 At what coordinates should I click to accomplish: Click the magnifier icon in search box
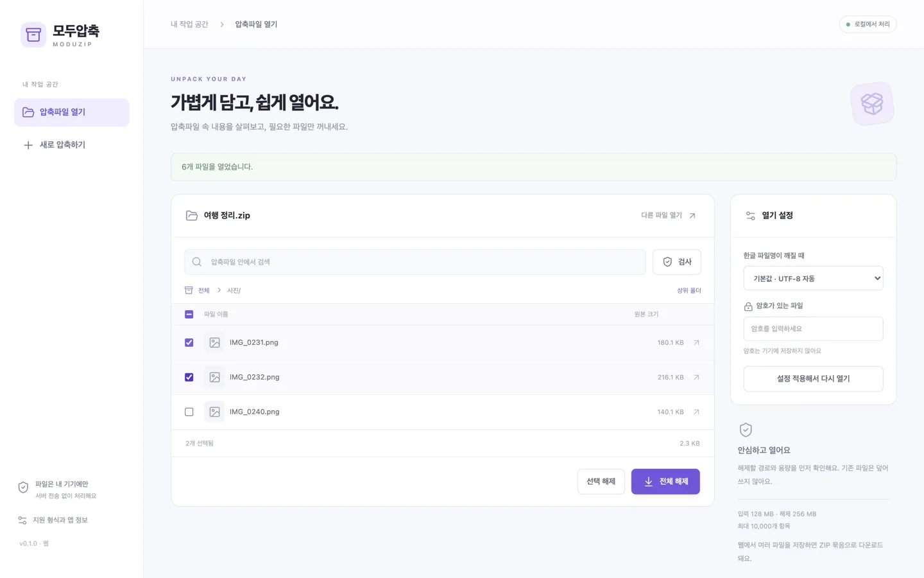197,262
